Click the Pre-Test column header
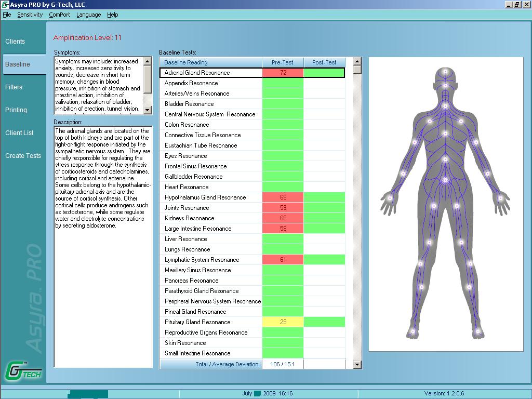 [283, 62]
